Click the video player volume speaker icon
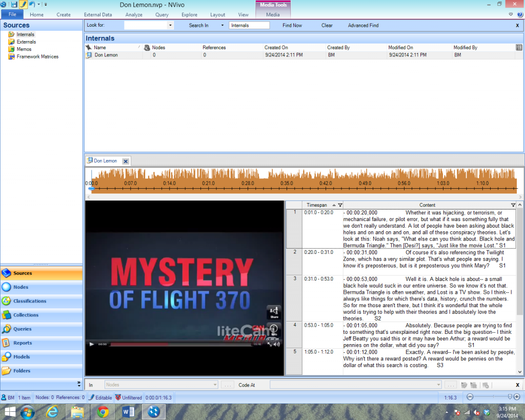 pos(276,344)
